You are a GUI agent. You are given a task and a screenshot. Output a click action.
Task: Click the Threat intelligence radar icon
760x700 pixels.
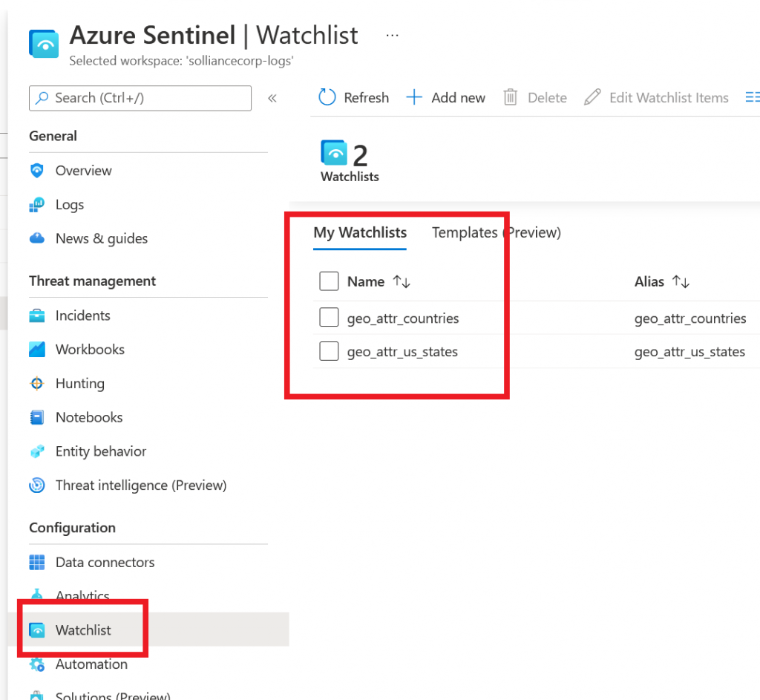(x=37, y=485)
